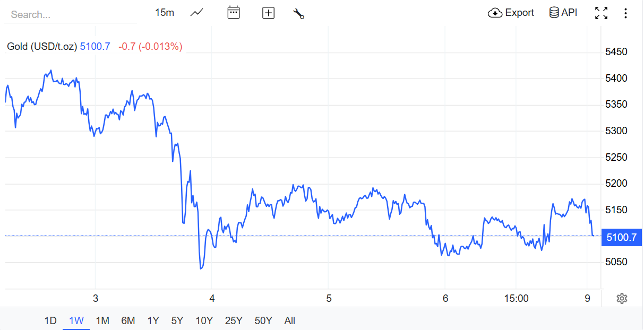The image size is (644, 330).
Task: Enter fullscreen chart mode
Action: tap(601, 13)
